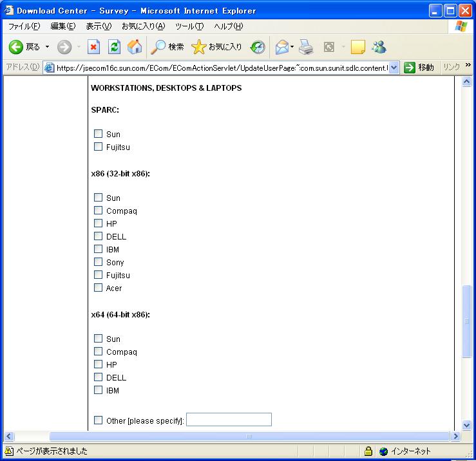The width and height of the screenshot is (476, 461).
Task: Click the greyed Edit toolbar icon
Action: [329, 47]
